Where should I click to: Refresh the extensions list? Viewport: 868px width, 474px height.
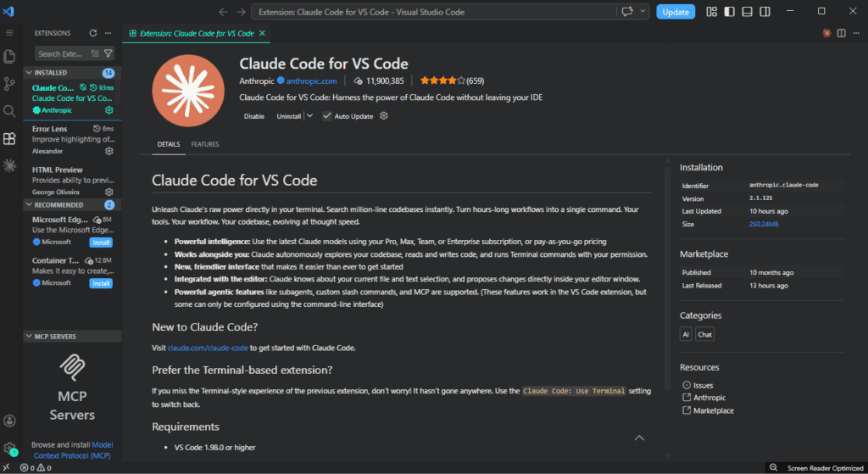[x=93, y=33]
